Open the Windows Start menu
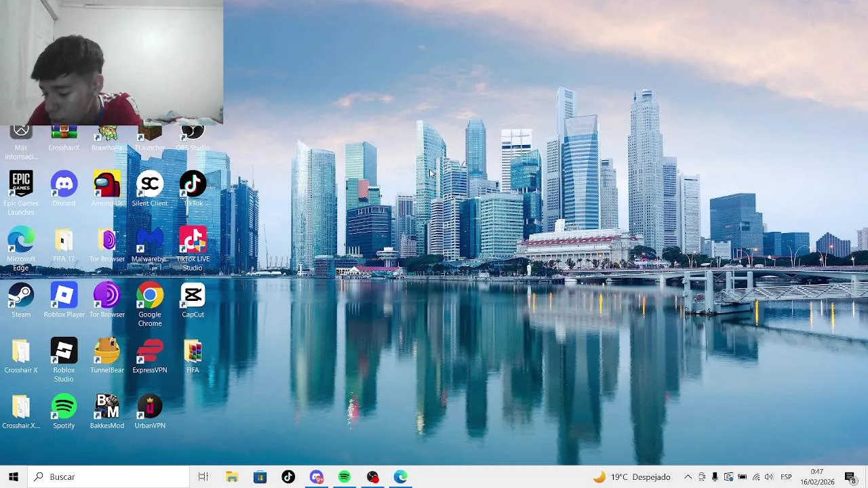868x488 pixels. point(14,476)
